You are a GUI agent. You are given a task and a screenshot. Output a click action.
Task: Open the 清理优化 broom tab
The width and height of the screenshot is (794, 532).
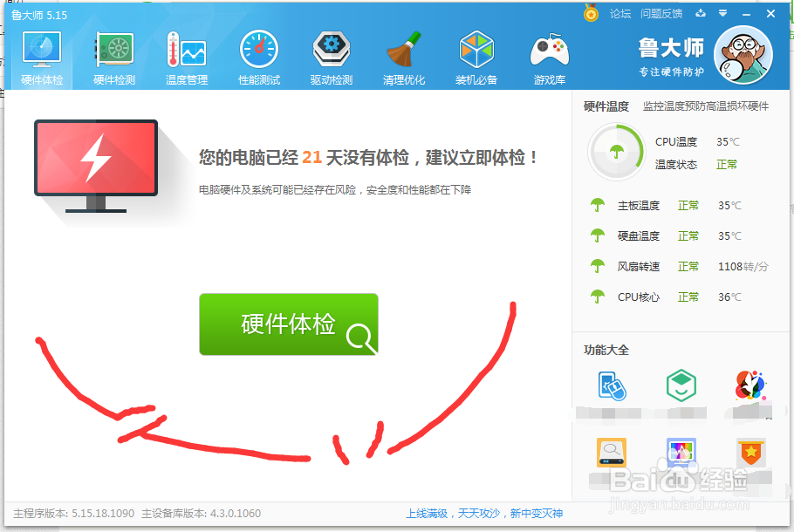[404, 58]
